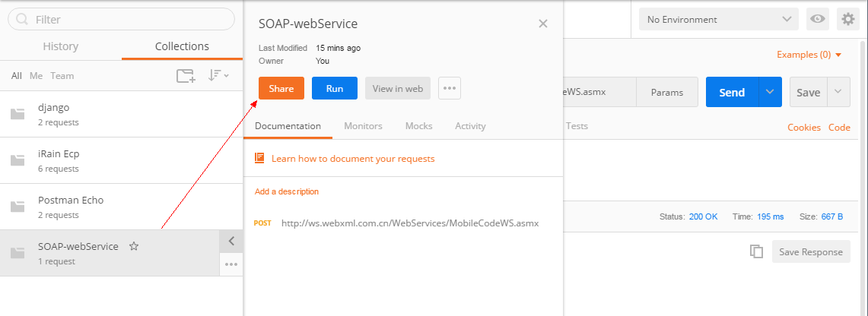Open the No Environment dropdown
This screenshot has height=316, width=868.
[719, 19]
